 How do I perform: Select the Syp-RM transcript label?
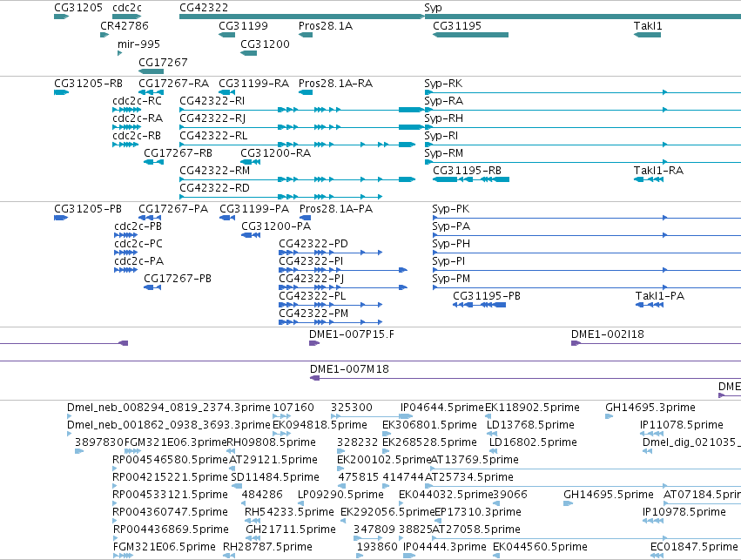(444, 154)
